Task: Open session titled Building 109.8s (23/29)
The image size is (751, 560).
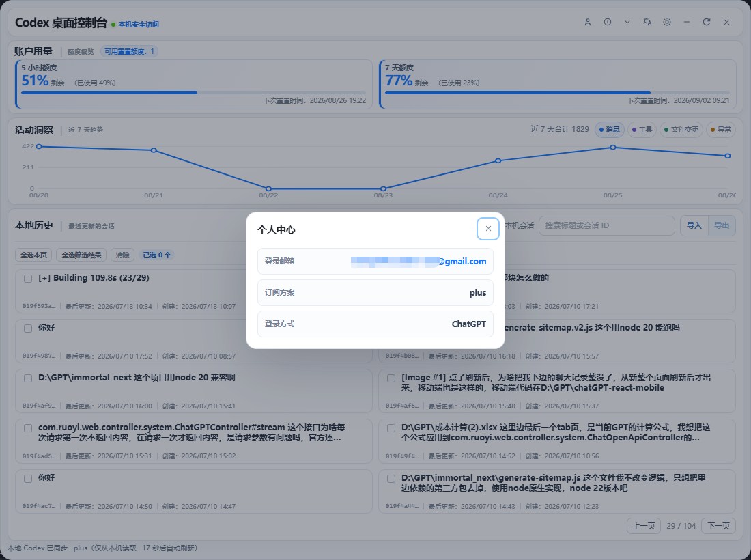Action: coord(94,278)
